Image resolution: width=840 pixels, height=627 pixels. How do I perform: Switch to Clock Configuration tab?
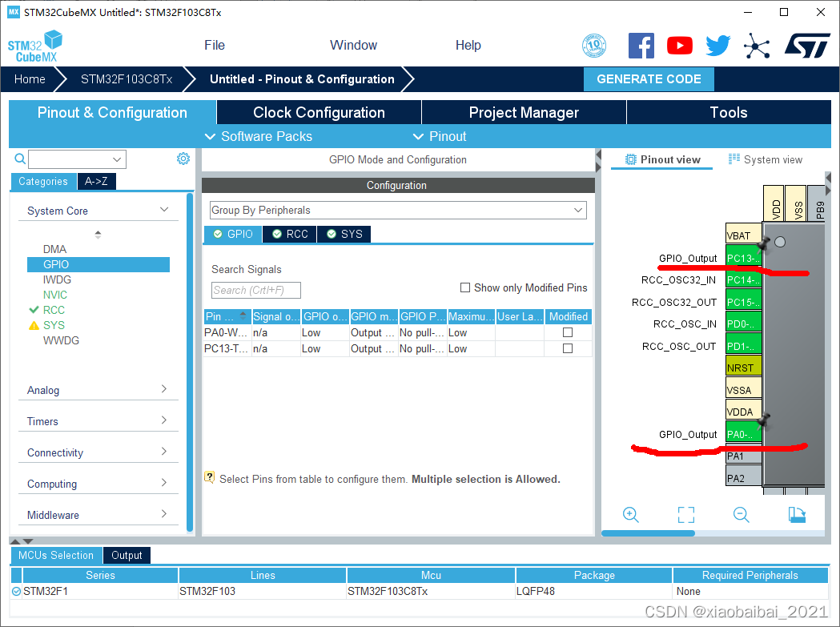319,113
